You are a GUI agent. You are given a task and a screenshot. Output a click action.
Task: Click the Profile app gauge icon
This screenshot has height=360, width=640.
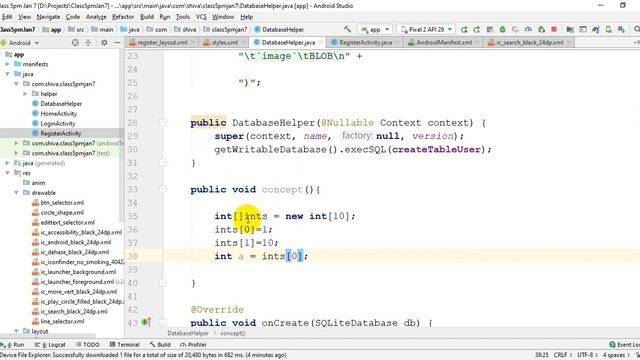tap(528, 29)
